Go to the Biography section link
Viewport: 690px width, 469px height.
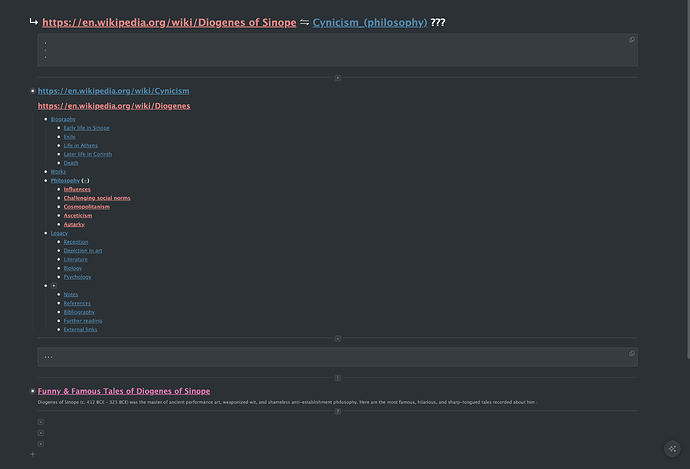[63, 119]
